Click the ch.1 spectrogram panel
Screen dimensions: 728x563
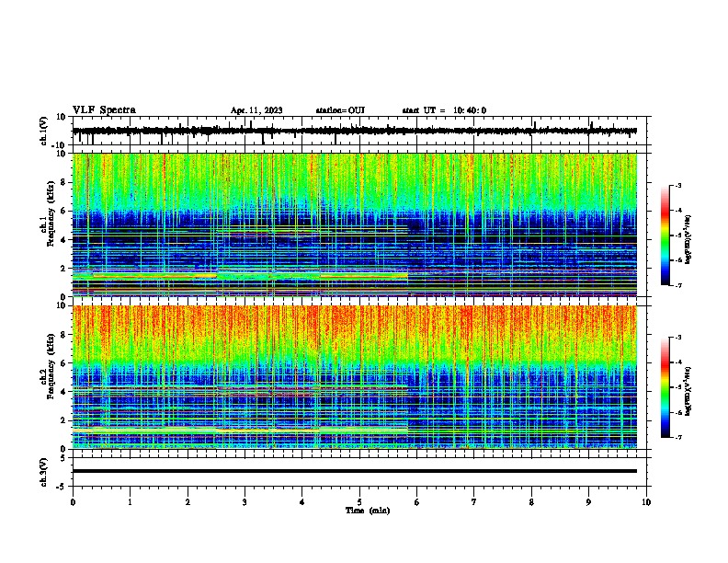[x=355, y=224]
